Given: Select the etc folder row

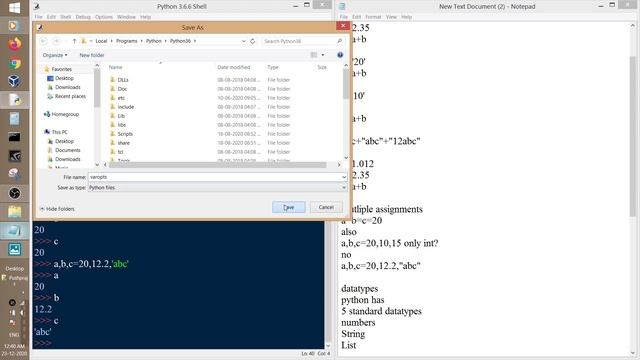Looking at the screenshot, I should point(121,98).
